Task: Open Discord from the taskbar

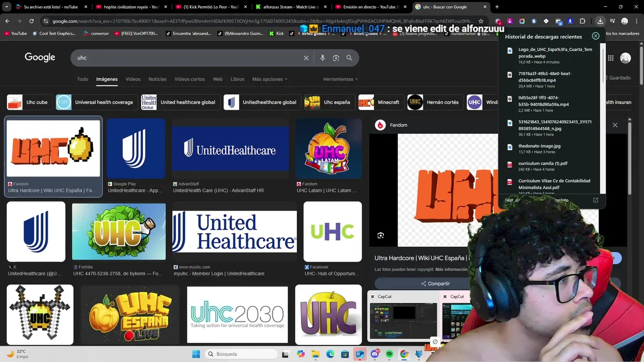Action: point(374,354)
